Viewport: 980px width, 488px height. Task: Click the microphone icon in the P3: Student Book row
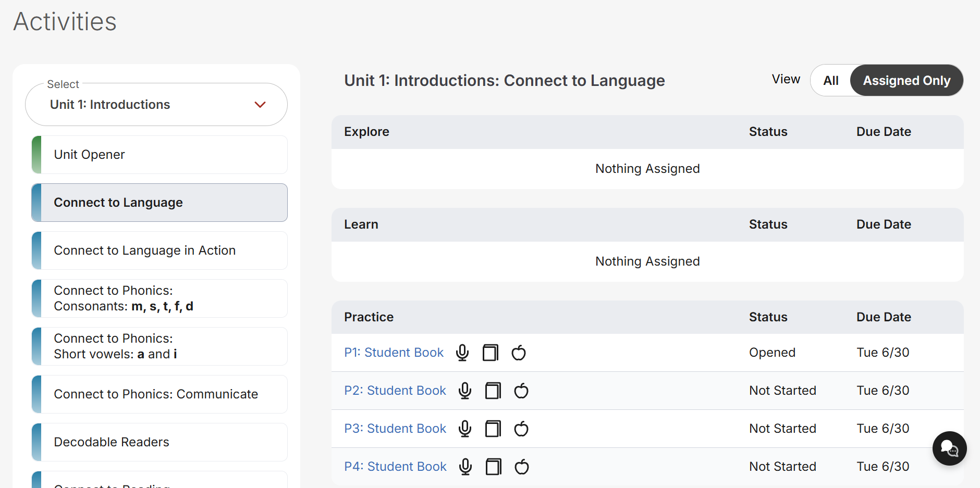[x=465, y=429]
